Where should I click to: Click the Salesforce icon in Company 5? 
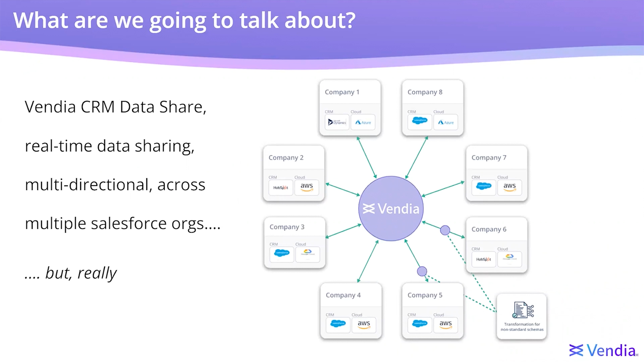click(x=420, y=325)
